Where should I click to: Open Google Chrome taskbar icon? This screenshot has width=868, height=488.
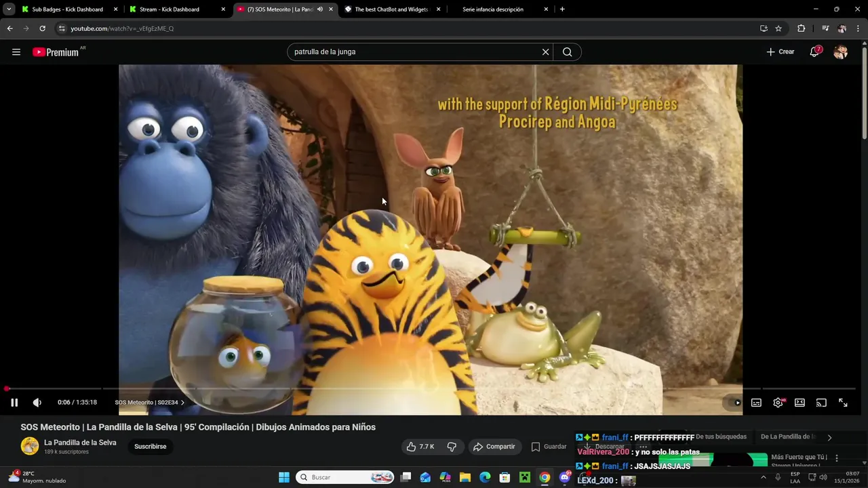[545, 477]
